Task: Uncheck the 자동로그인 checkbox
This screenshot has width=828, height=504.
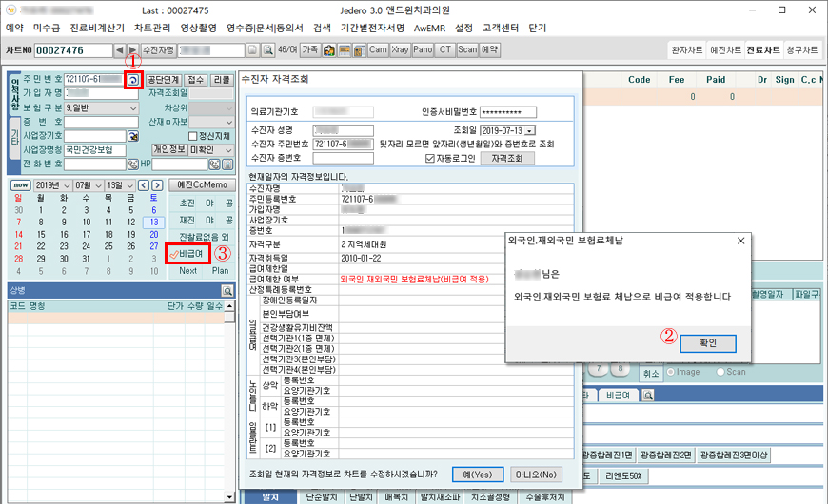Action: click(x=429, y=158)
